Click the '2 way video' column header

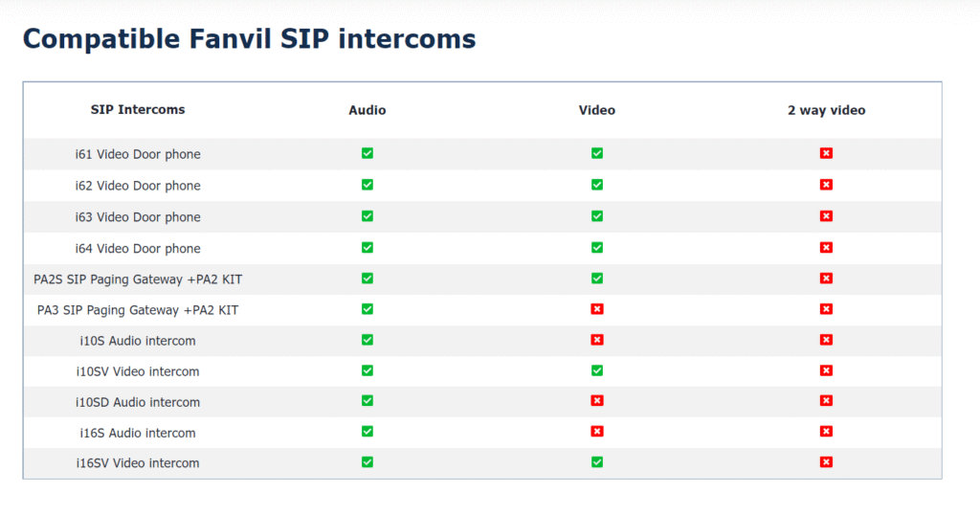click(x=826, y=110)
